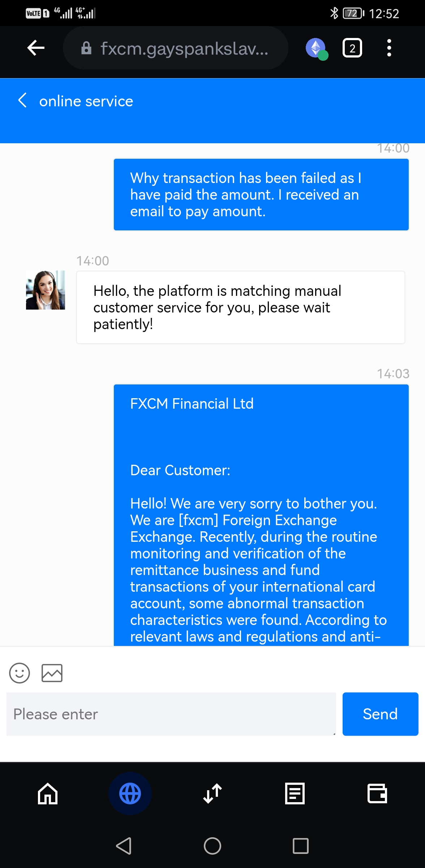
Task: Attach an image to the chat
Action: pos(52,673)
